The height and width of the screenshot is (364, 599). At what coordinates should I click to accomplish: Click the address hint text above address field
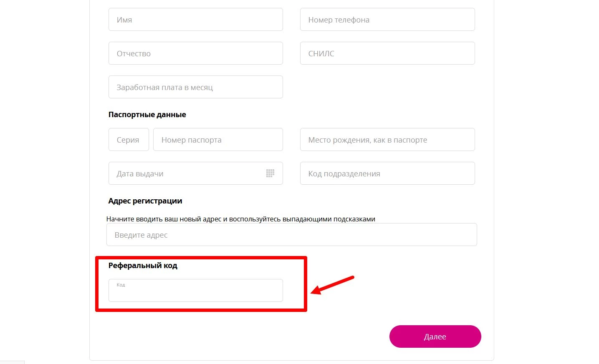(240, 219)
